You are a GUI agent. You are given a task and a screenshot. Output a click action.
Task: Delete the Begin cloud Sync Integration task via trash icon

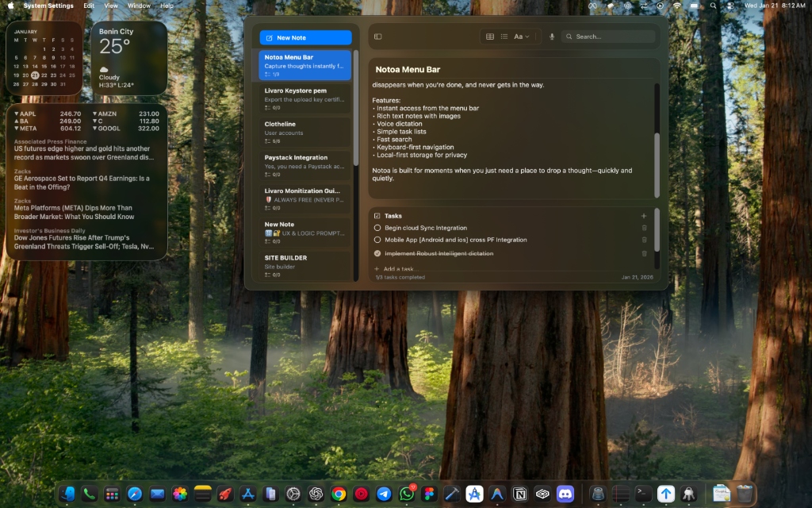644,228
